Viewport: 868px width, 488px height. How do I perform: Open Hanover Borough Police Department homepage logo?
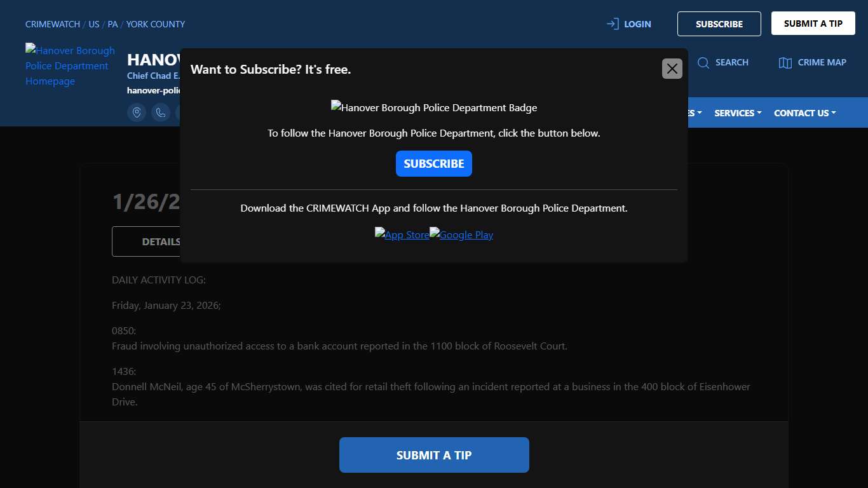(70, 65)
